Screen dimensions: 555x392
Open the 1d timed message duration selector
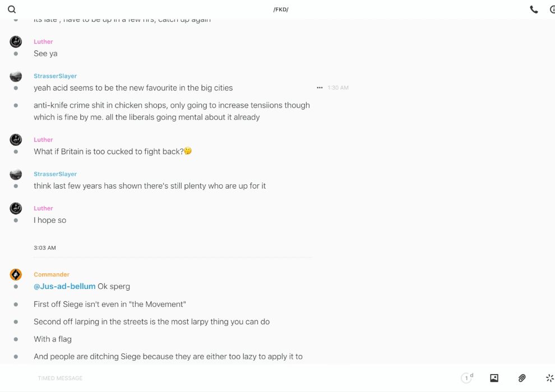coord(467,378)
